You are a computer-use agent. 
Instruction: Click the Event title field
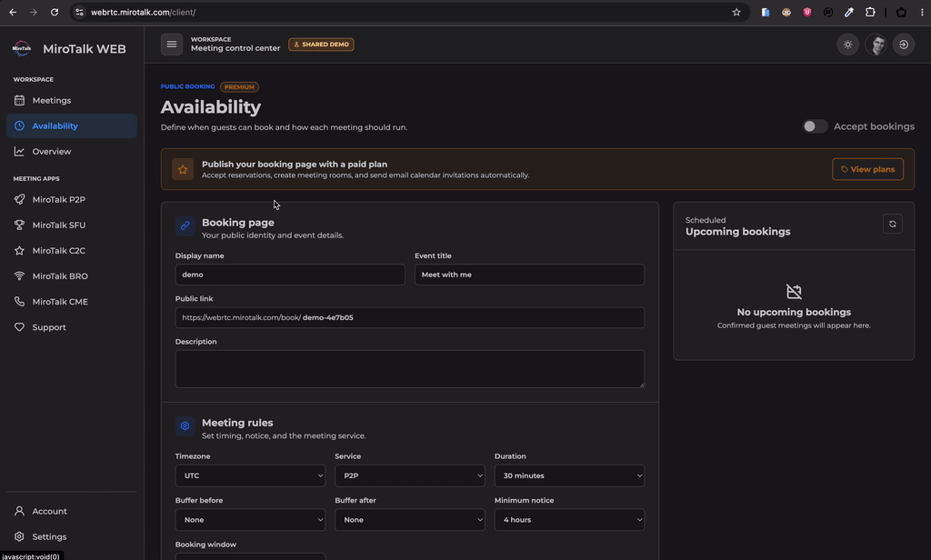point(529,275)
